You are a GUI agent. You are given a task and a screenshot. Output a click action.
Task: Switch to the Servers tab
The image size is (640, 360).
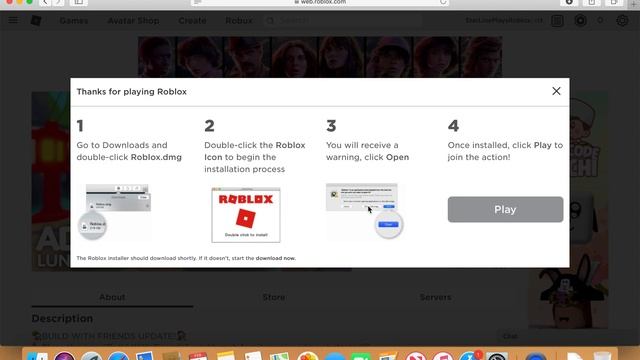[435, 297]
